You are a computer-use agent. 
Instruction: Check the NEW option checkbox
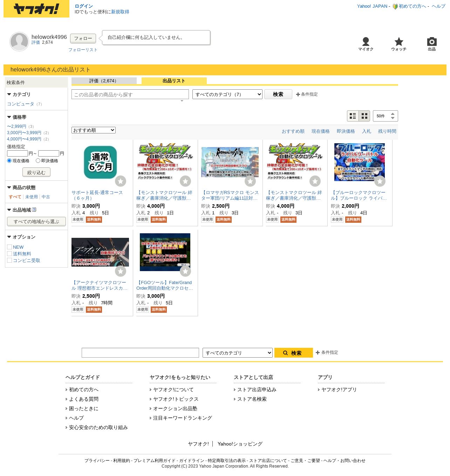click(x=9, y=247)
